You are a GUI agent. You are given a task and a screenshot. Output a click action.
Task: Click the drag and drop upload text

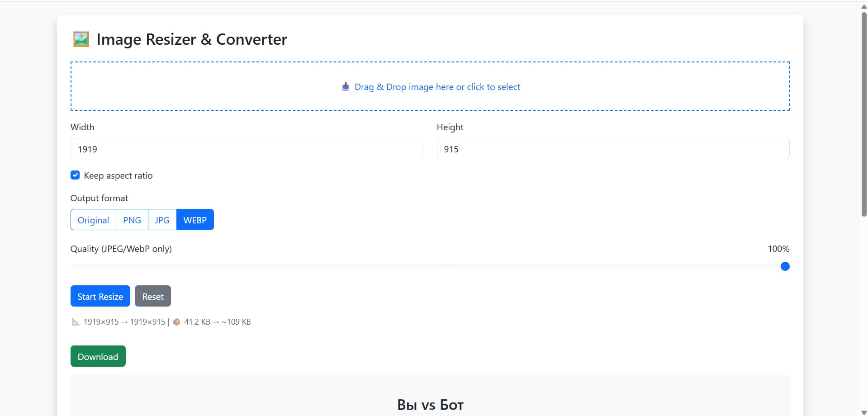[x=437, y=87]
